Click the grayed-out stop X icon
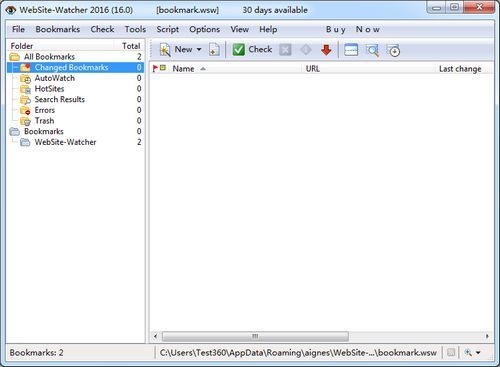Image resolution: width=500 pixels, height=367 pixels. (x=285, y=50)
